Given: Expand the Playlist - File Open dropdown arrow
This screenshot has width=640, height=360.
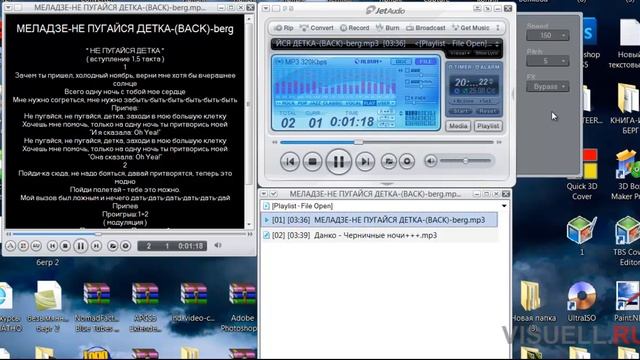Looking at the screenshot, I should tap(504, 206).
